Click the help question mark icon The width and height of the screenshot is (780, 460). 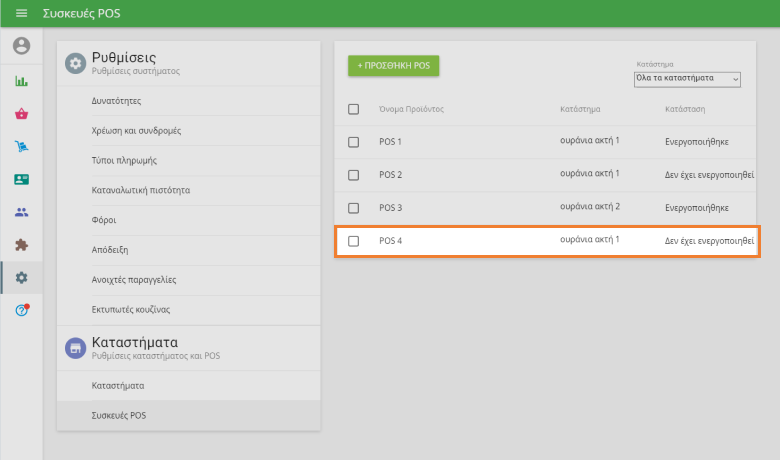[x=21, y=310]
